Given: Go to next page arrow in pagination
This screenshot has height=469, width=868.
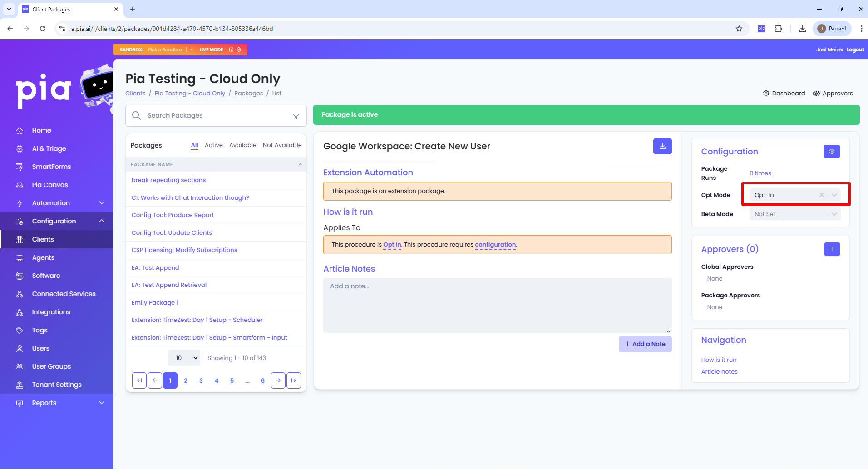Looking at the screenshot, I should click(x=278, y=380).
